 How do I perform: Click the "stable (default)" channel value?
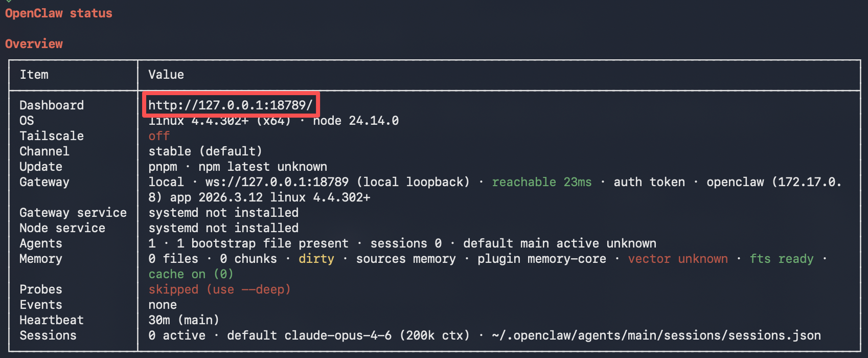click(205, 151)
